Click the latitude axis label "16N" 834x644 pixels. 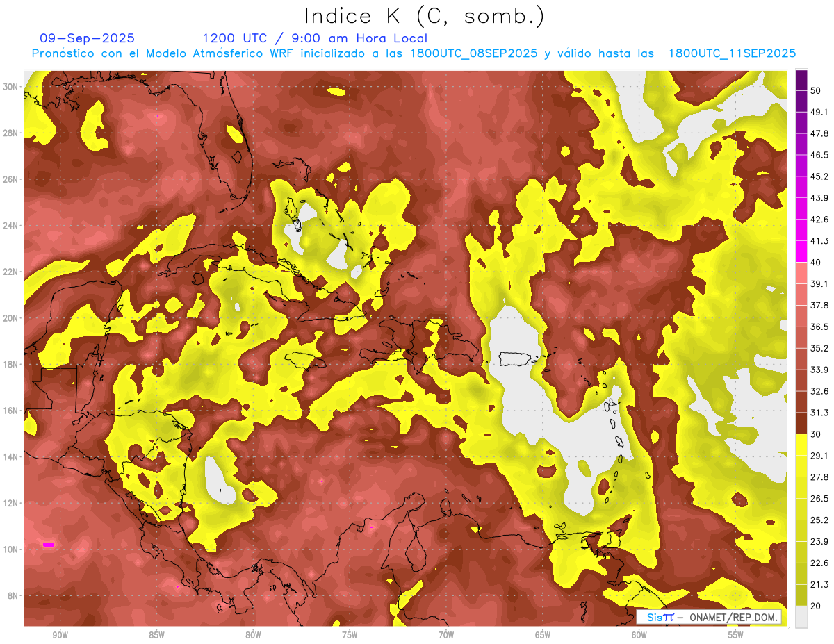click(10, 411)
